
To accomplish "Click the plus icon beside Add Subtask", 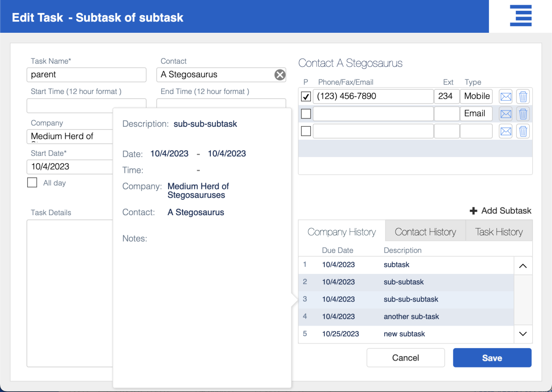I will pyautogui.click(x=474, y=211).
